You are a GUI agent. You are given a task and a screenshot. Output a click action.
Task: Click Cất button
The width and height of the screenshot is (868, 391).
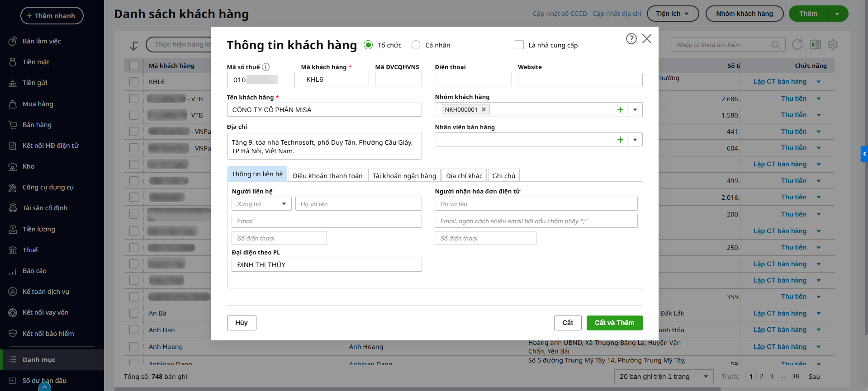[x=568, y=323]
